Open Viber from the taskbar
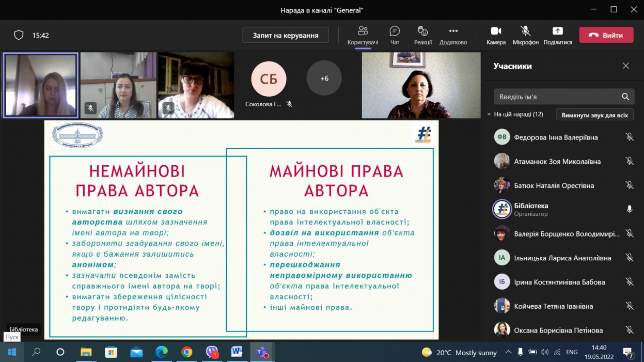644x362 pixels. pyautogui.click(x=212, y=352)
